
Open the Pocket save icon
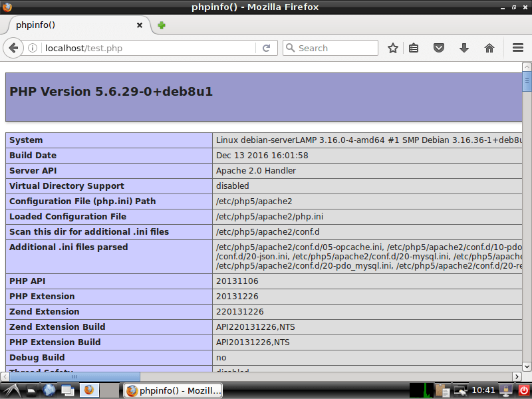[x=440, y=48]
